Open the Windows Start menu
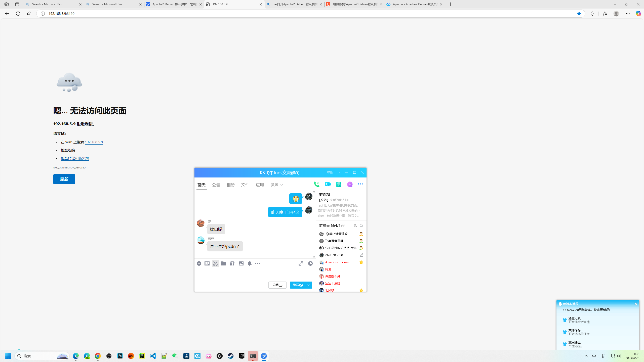Image resolution: width=644 pixels, height=362 pixels. (8, 356)
